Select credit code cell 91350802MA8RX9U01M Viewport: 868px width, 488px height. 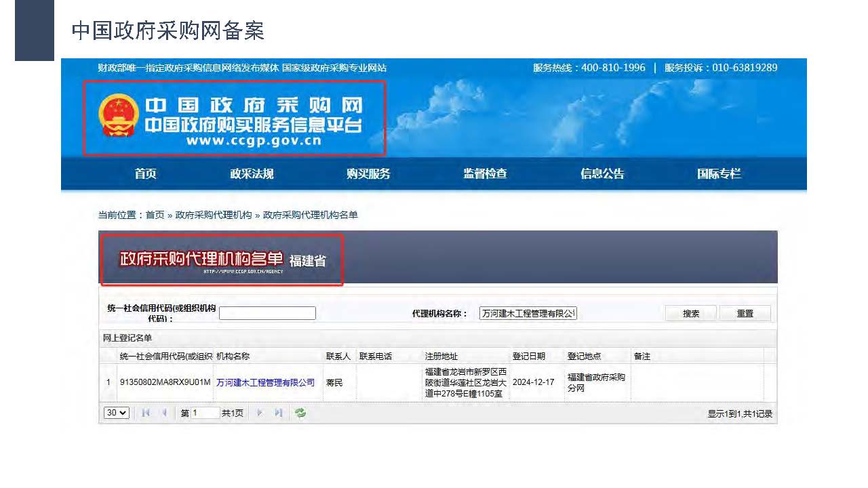[x=165, y=382]
